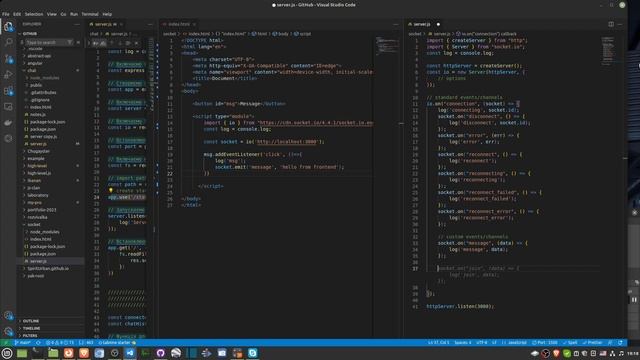Viewport: 640px width, 360px height.
Task: Open more actions of middle editor group
Action: [x=396, y=24]
